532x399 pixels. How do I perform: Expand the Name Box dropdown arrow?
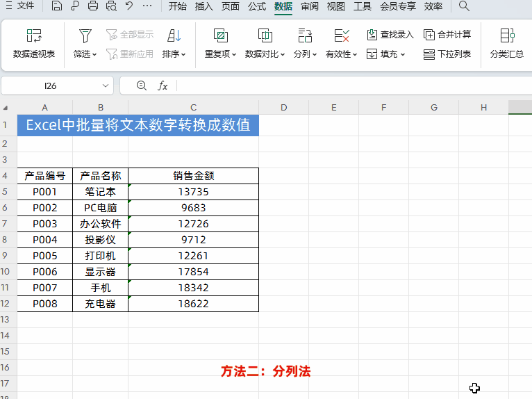[x=106, y=86]
